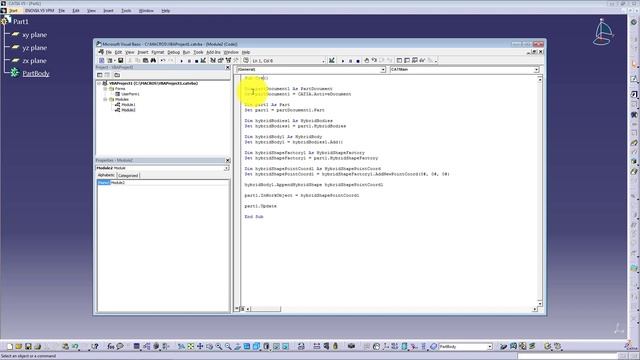Close the Project explorer panel
Screen dimensions: 640x360
[x=228, y=67]
